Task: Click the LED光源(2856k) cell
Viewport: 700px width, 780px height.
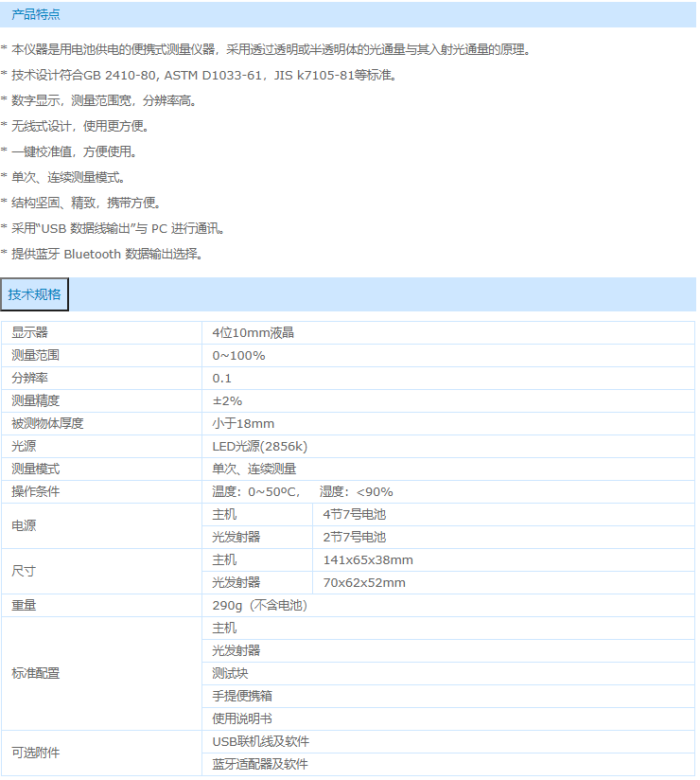Action: click(x=259, y=446)
